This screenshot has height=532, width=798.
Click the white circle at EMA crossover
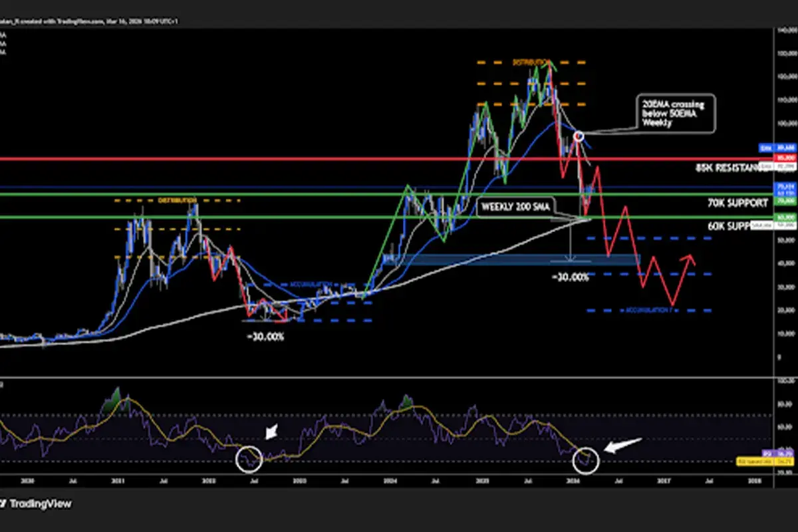(x=579, y=135)
